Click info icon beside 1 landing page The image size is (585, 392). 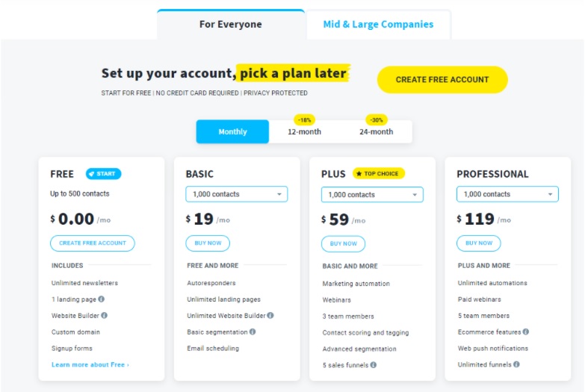[x=101, y=299]
